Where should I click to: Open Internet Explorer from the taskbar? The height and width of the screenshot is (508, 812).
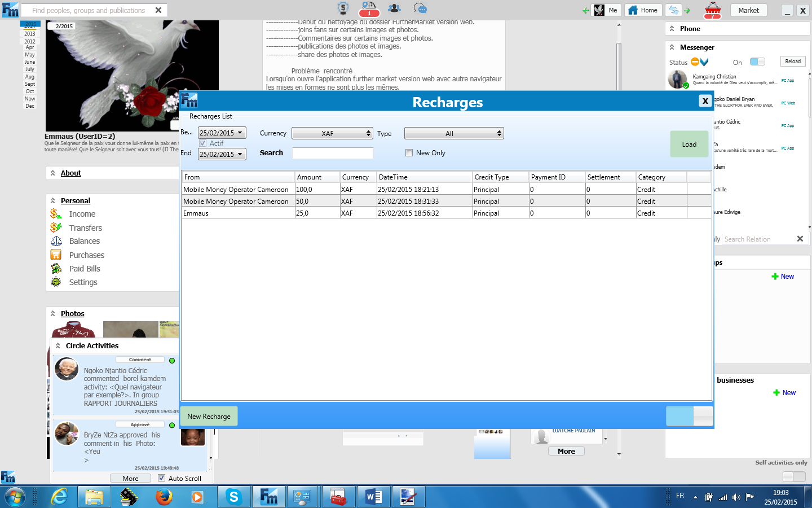(59, 497)
